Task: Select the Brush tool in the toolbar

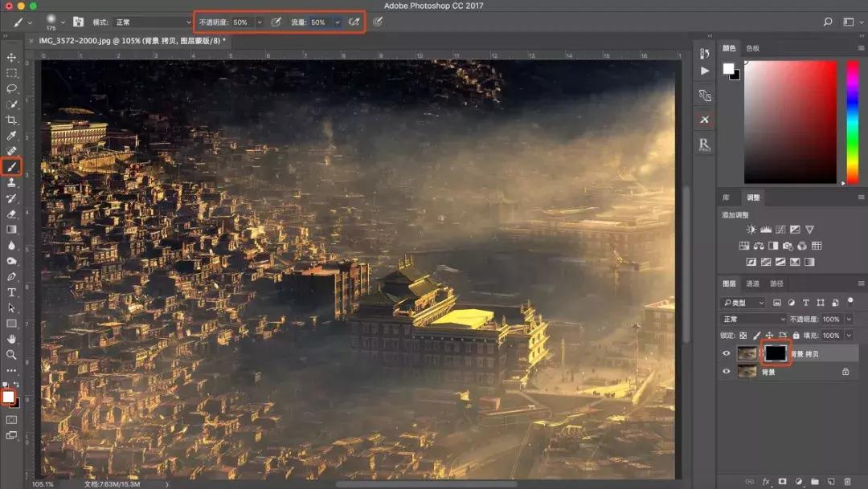Action: (11, 167)
